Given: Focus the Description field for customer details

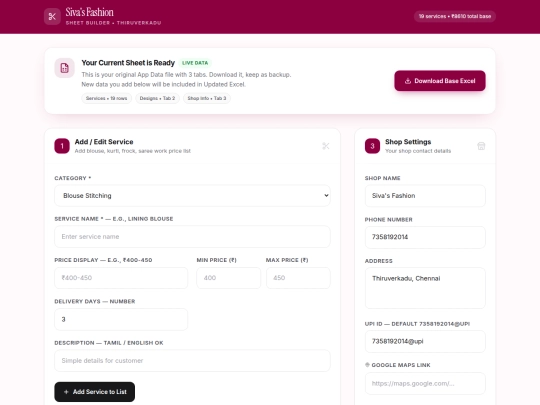Looking at the screenshot, I should (x=192, y=361).
